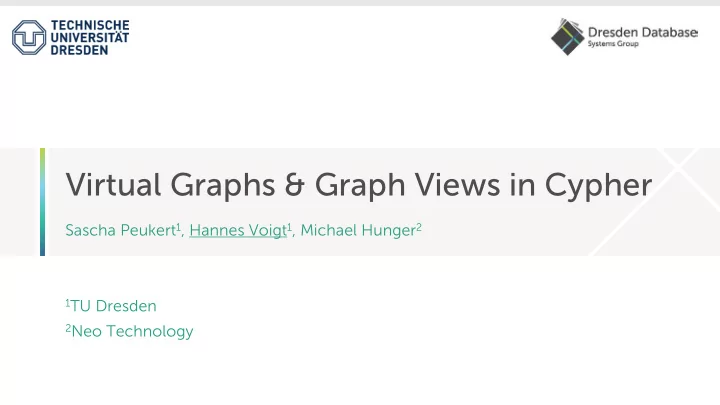720x405 pixels.
Task: Click the TU Dresden octagon logo icon
Action: [29, 38]
